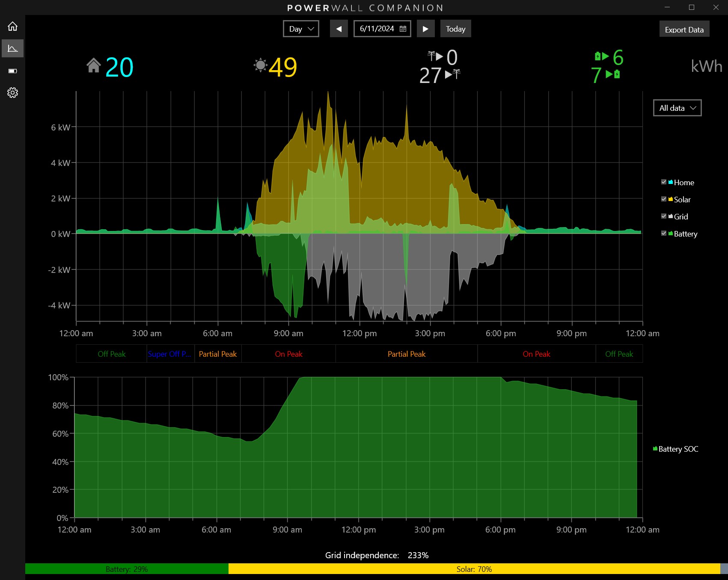Open the Home page from the sidebar
Screen dimensions: 728x580
click(x=12, y=27)
